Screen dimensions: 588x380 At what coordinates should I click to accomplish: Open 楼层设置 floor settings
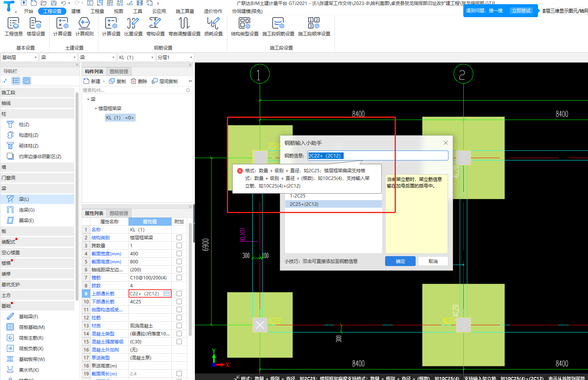point(36,27)
